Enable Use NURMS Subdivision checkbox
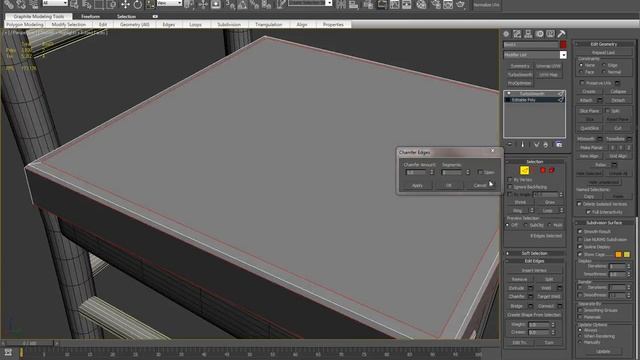 [x=580, y=239]
